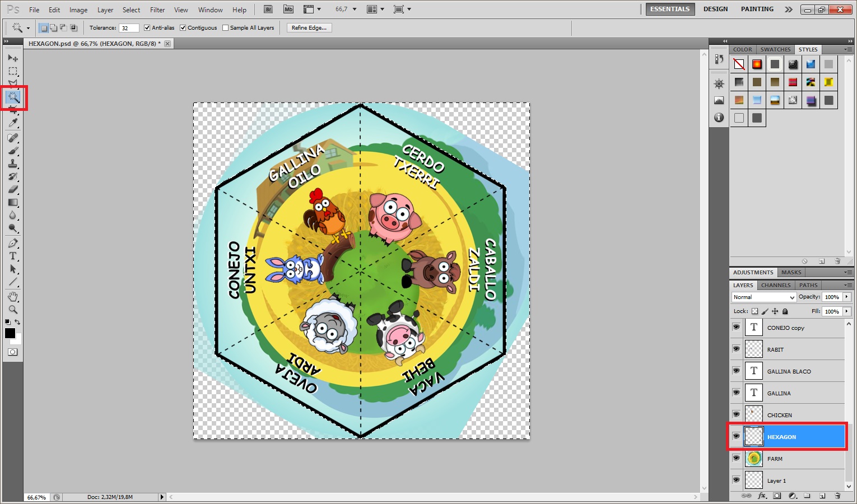Viewport: 857px width, 504px height.
Task: Choose the Add to selection mode
Action: [53, 27]
